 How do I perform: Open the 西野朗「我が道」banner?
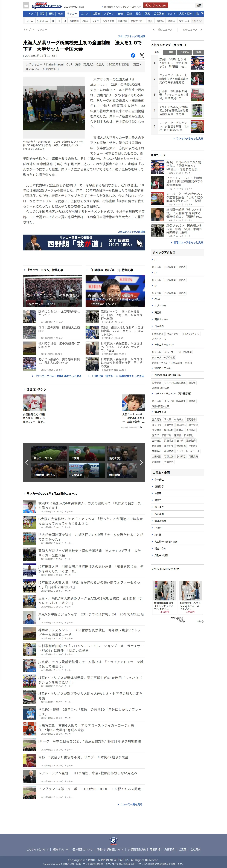[x=84, y=243]
